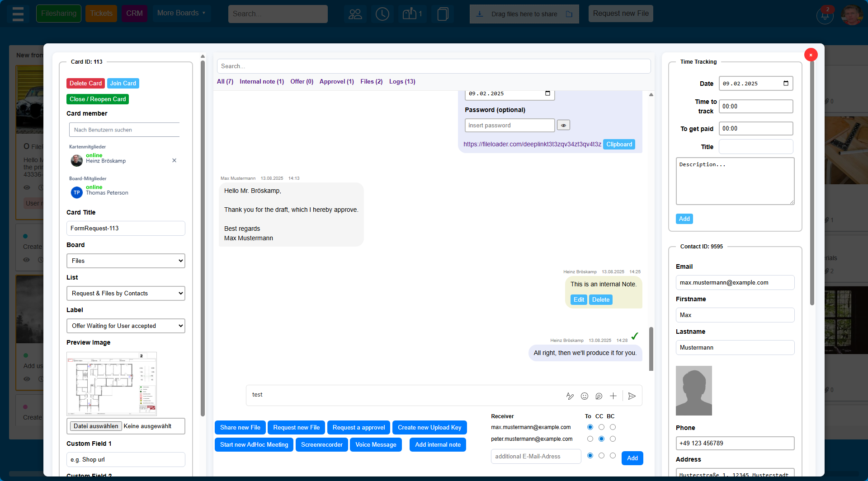Screen dimensions: 868x481
Task: Open the Label dropdown Offer Waiting for User accepted
Action: tap(126, 326)
